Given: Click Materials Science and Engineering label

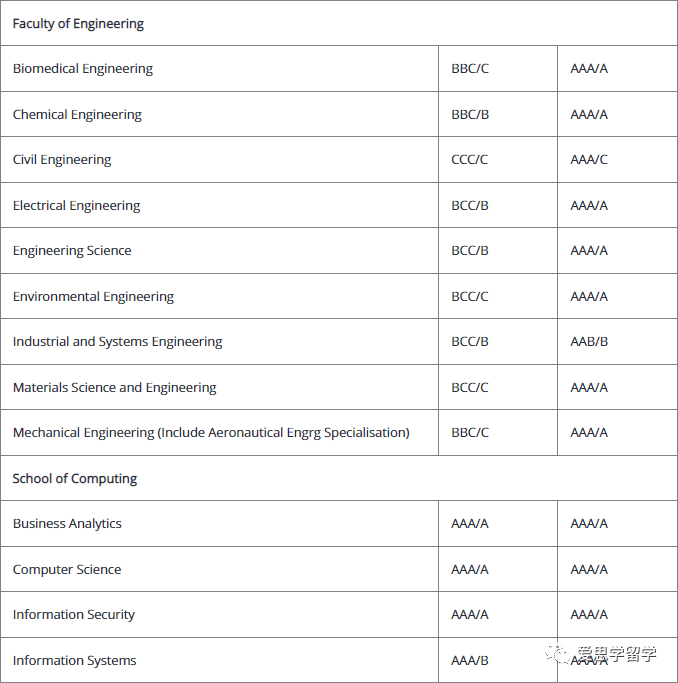Looking at the screenshot, I should [x=115, y=388].
